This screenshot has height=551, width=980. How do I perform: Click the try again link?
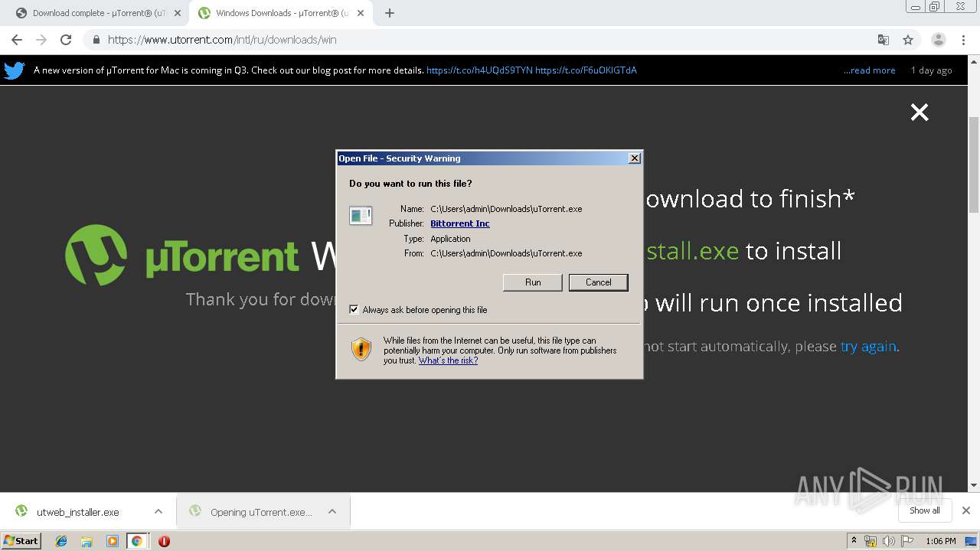pyautogui.click(x=868, y=347)
